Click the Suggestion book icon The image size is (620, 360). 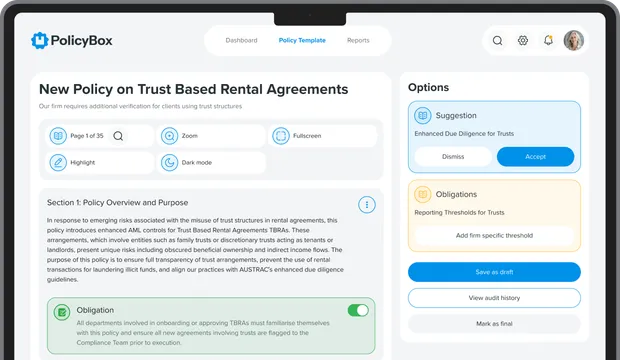pyautogui.click(x=423, y=116)
